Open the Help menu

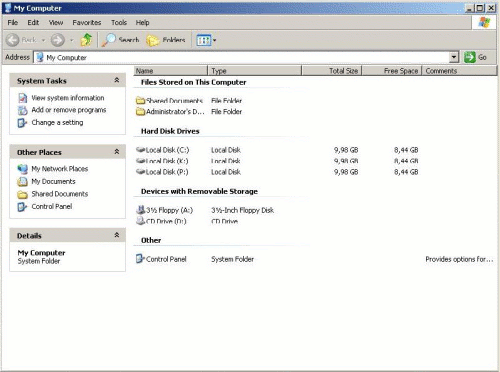[142, 23]
